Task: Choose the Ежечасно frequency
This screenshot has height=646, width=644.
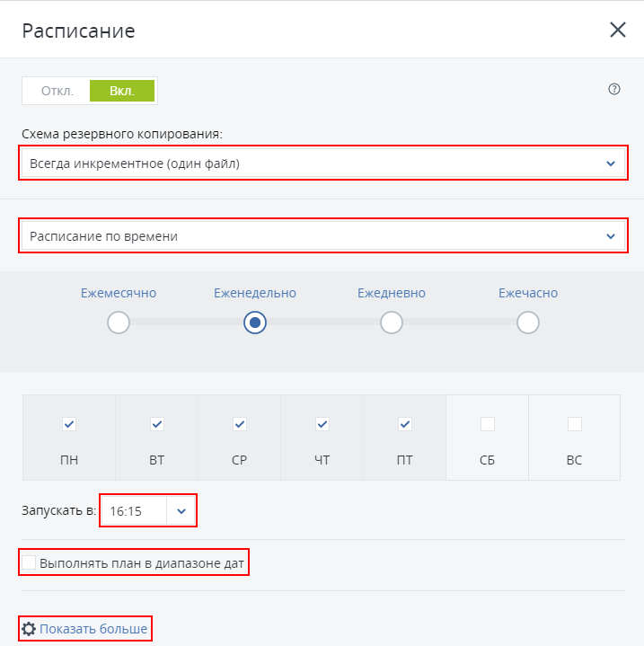Action: coord(528,323)
